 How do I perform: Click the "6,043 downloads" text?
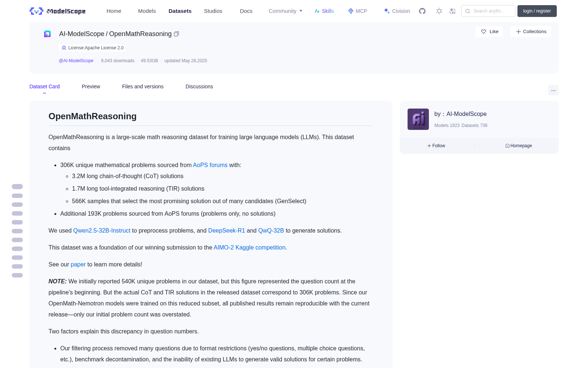pyautogui.click(x=118, y=61)
